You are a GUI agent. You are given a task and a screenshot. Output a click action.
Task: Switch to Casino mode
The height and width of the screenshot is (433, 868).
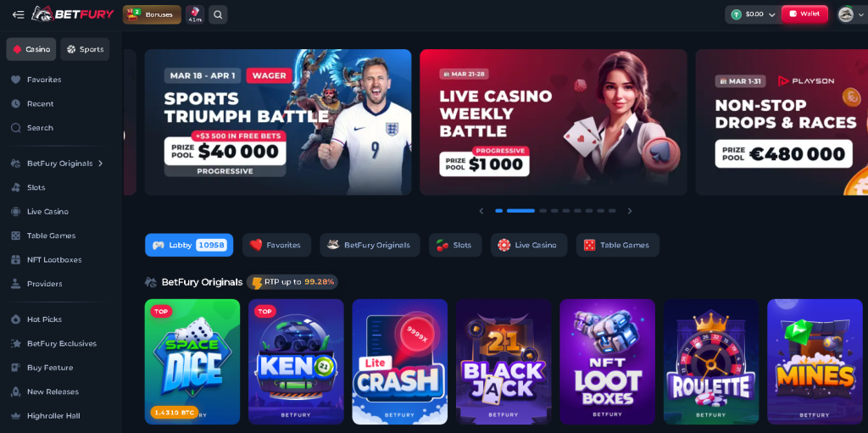pos(31,49)
